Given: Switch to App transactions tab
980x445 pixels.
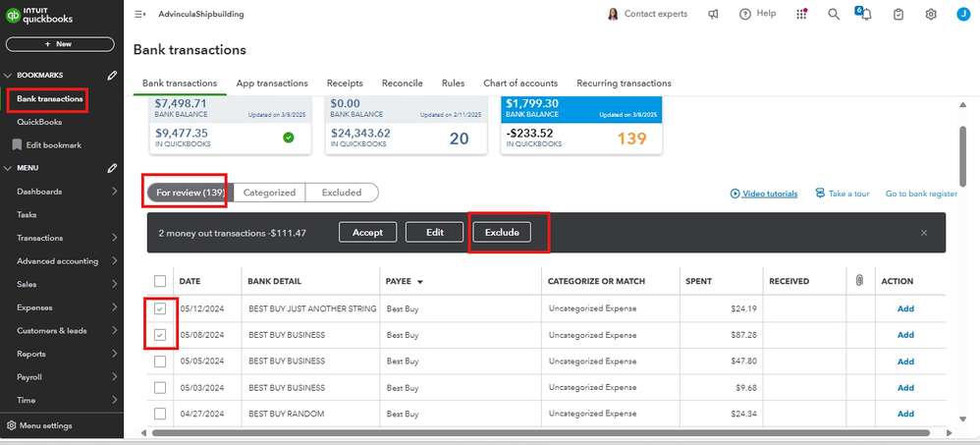Looking at the screenshot, I should tap(272, 83).
